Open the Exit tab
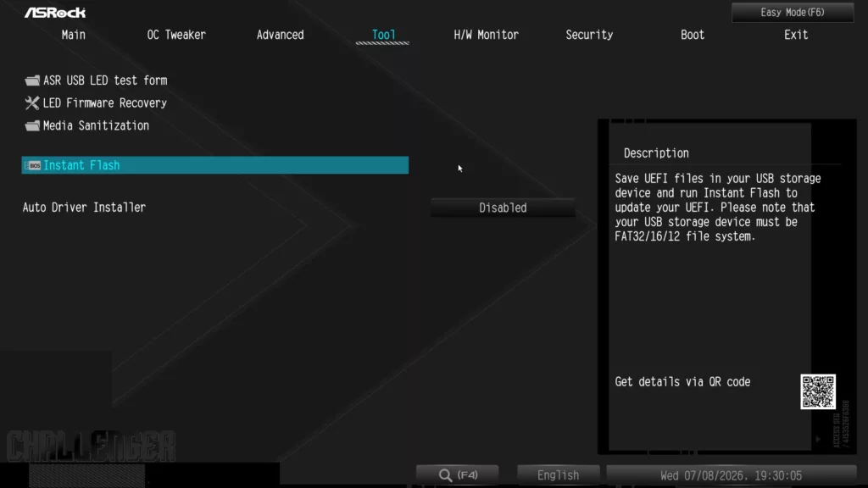This screenshot has height=488, width=868. point(795,35)
